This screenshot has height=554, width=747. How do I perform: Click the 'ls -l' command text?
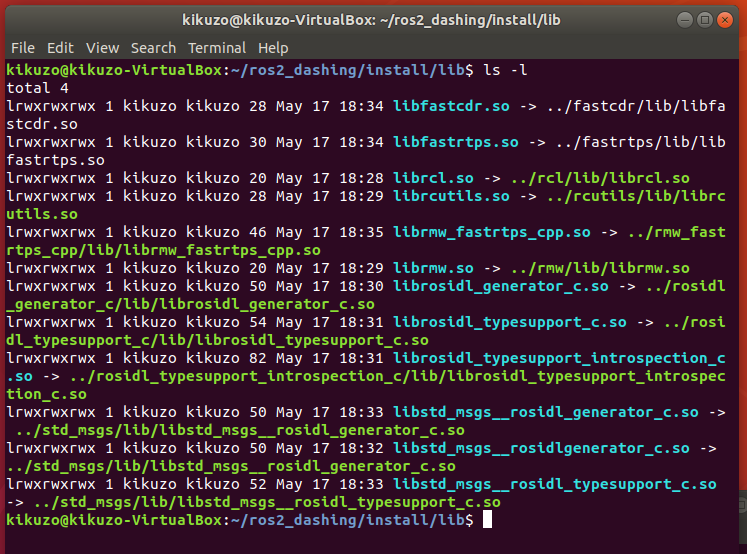(505, 70)
